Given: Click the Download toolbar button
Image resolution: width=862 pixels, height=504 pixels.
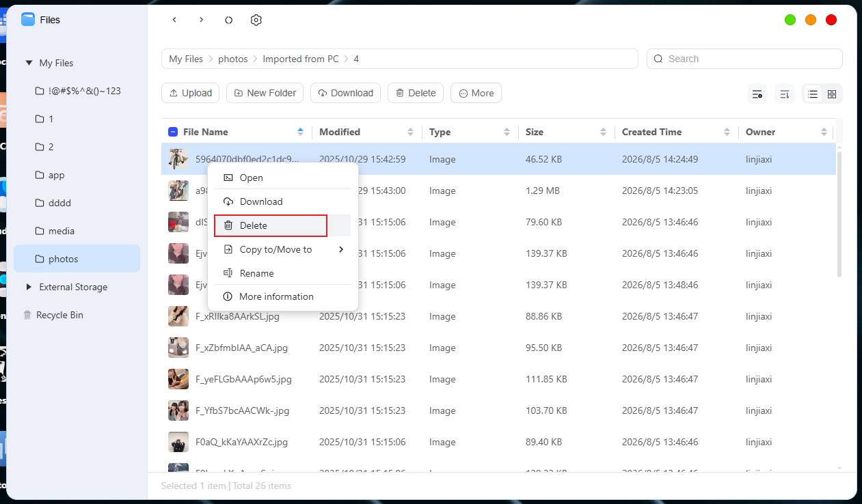Looking at the screenshot, I should 345,93.
